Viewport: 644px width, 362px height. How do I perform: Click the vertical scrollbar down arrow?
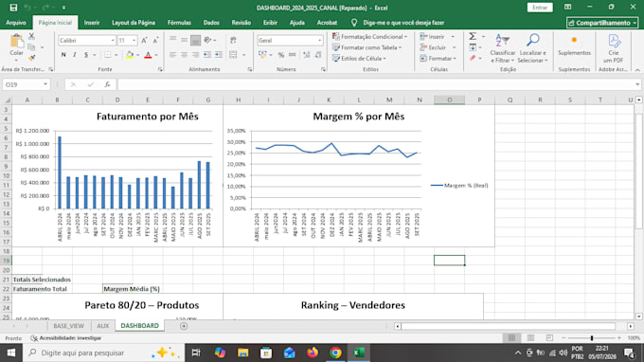(x=639, y=317)
